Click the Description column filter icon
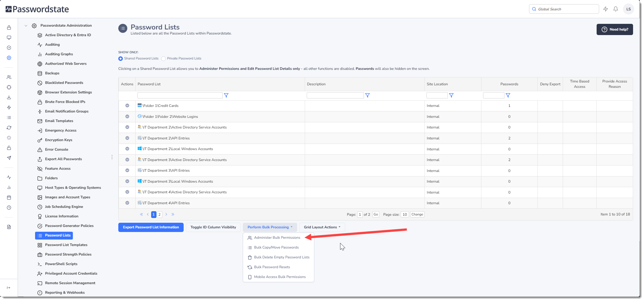Screen dimensions: 644x301 [368, 95]
